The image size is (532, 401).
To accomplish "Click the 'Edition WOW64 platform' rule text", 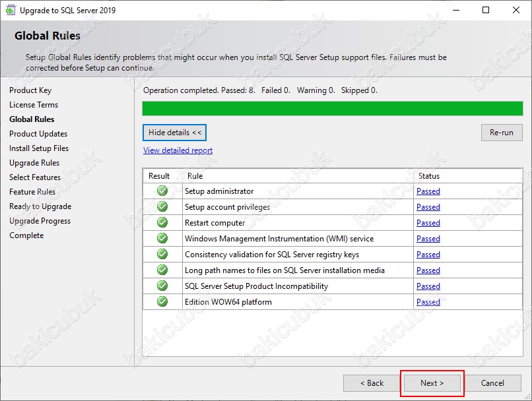I will (x=228, y=302).
